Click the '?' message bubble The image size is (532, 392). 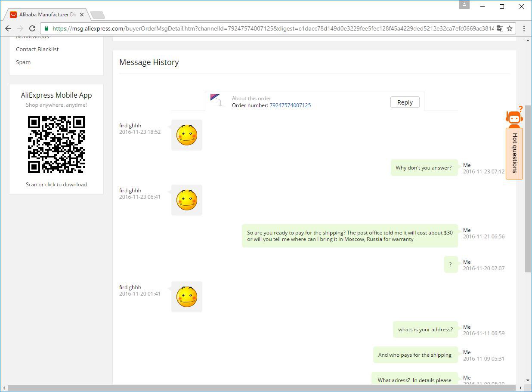(451, 265)
